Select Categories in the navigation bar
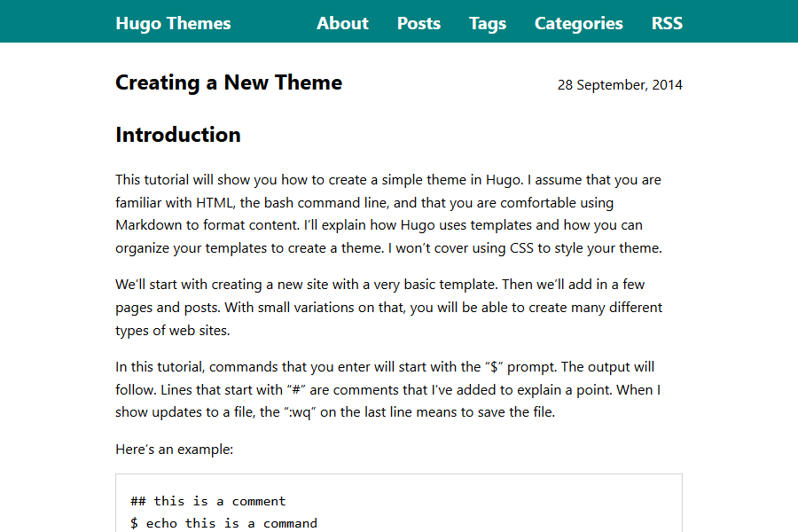 pyautogui.click(x=578, y=24)
